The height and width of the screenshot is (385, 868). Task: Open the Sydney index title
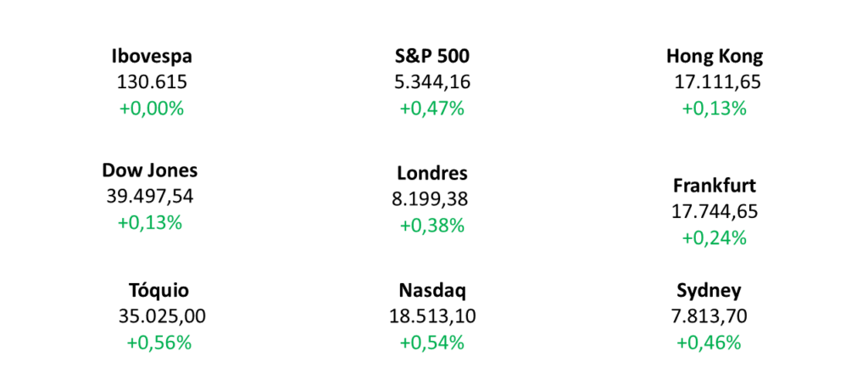[709, 292]
